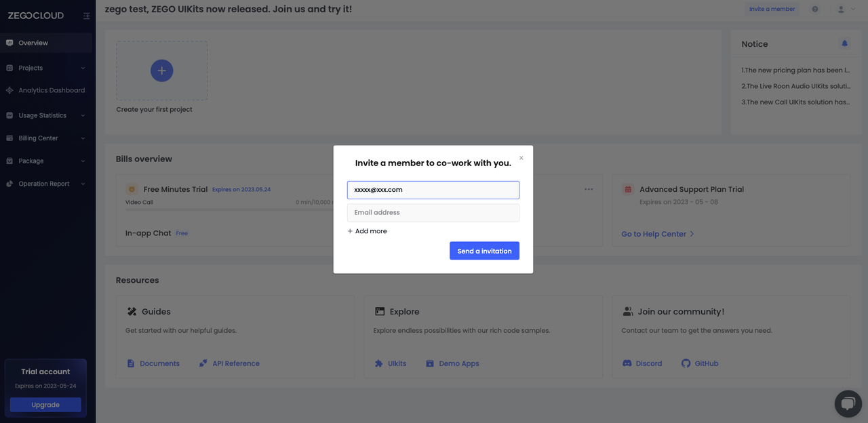The image size is (868, 423).
Task: Click the Invite a member button
Action: click(x=772, y=9)
